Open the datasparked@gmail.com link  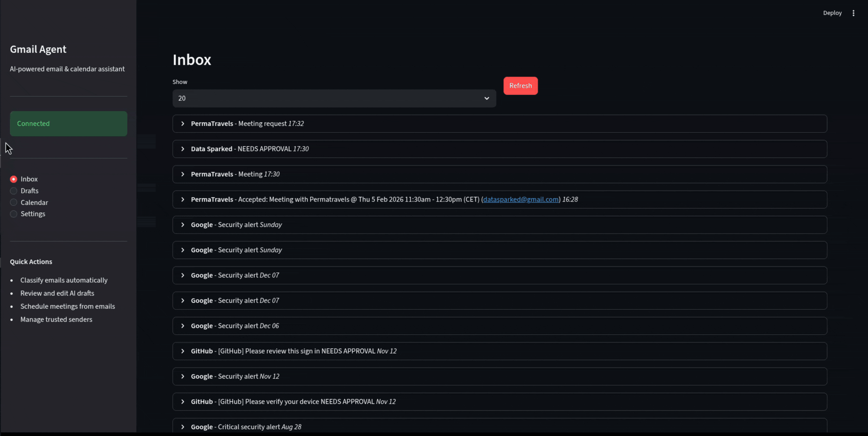pos(521,199)
